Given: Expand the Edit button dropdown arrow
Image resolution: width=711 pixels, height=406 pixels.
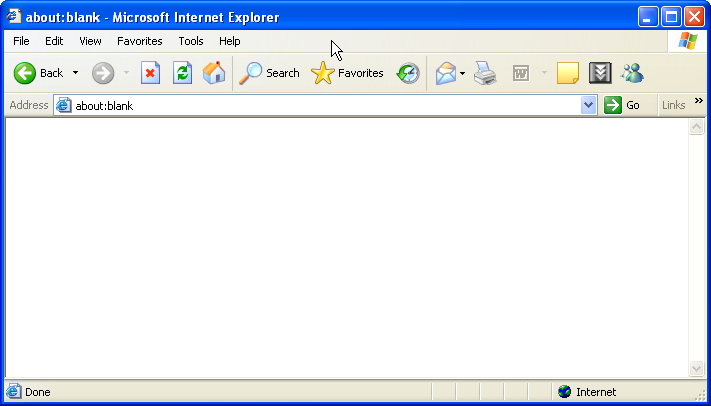Looking at the screenshot, I should pyautogui.click(x=544, y=73).
